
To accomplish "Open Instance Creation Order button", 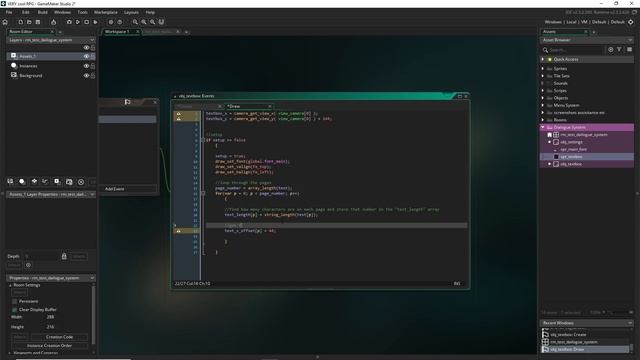I will [x=49, y=346].
